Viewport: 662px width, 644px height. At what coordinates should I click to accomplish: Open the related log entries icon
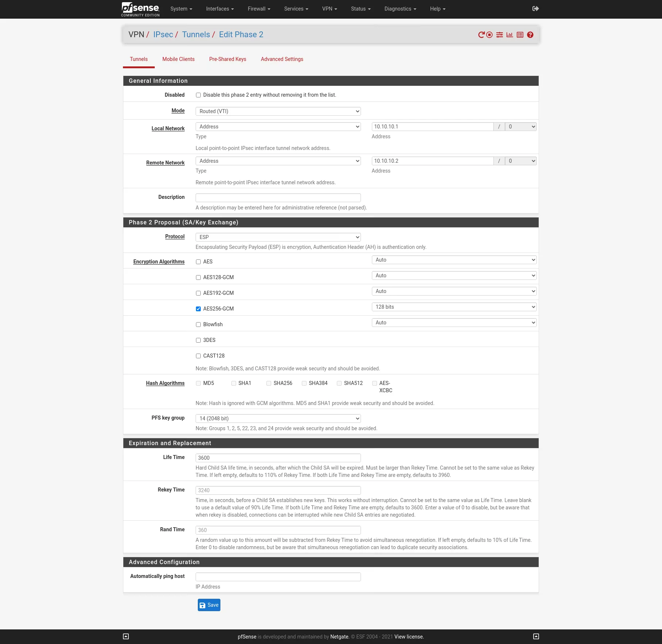tap(520, 35)
